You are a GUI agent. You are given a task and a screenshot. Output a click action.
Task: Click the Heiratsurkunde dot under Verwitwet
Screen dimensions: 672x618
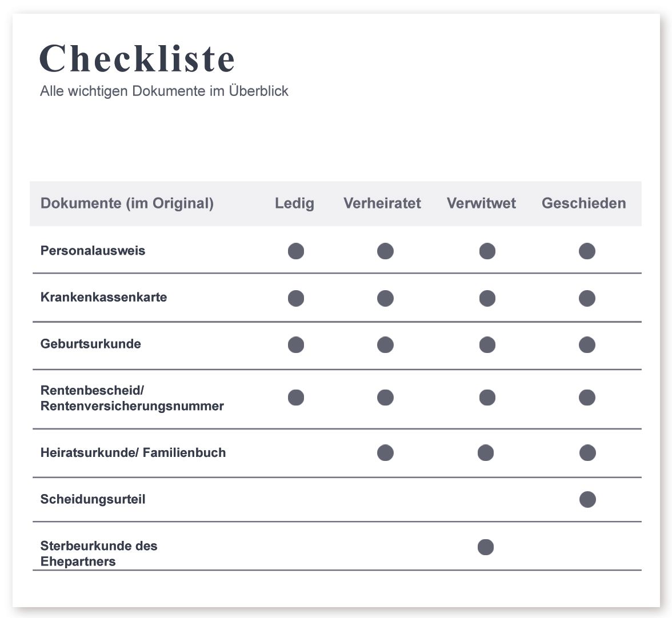(486, 453)
